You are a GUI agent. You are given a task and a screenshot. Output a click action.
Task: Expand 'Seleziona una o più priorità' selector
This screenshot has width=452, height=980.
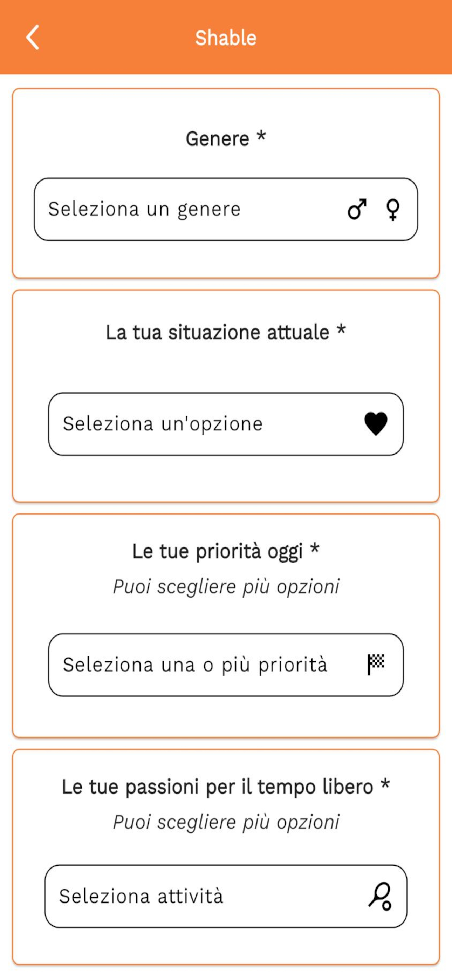(x=226, y=665)
